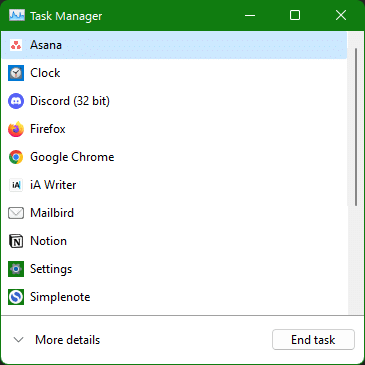Screen dimensions: 365x365
Task: Click the Google Chrome icon
Action: click(16, 157)
